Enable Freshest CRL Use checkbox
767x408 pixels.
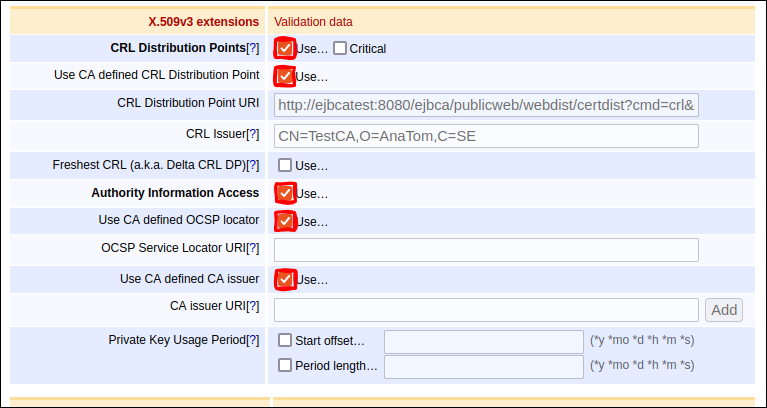(286, 165)
